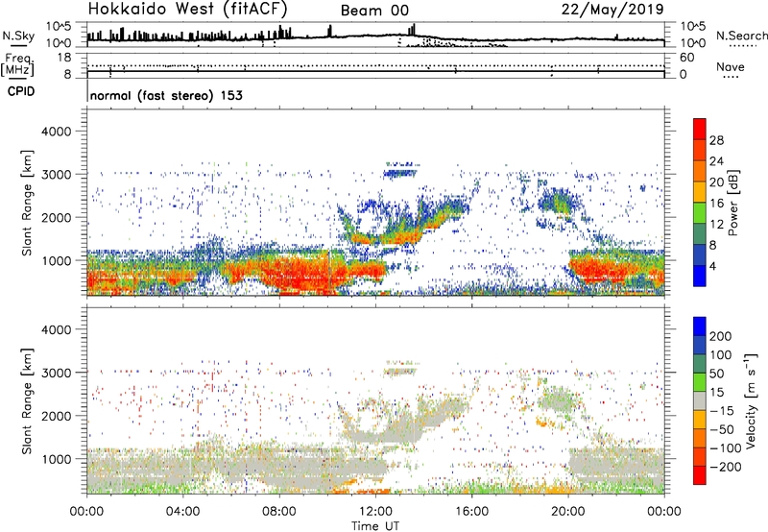
Task: Click the "20" label on the power colorbar
Action: [x=716, y=182]
